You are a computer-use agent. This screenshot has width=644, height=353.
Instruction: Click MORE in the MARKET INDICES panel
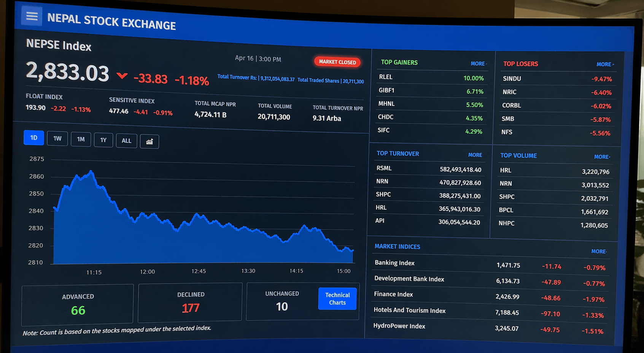coord(598,251)
